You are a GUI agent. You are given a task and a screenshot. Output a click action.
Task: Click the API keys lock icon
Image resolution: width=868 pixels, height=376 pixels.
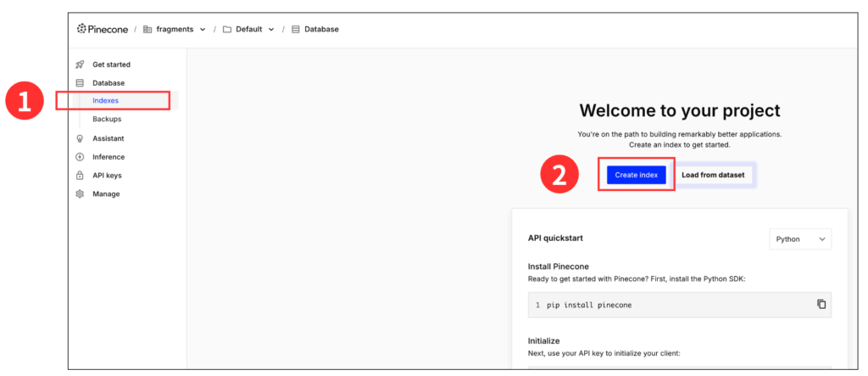click(x=80, y=176)
